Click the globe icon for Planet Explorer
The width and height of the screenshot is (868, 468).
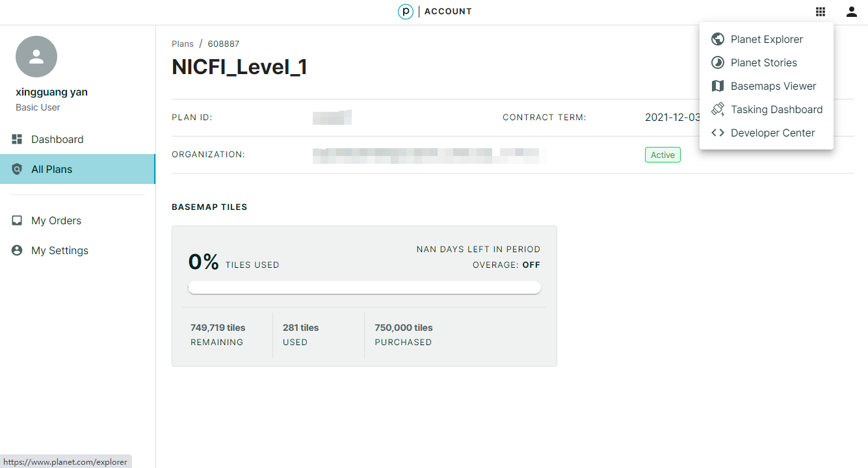(x=718, y=39)
